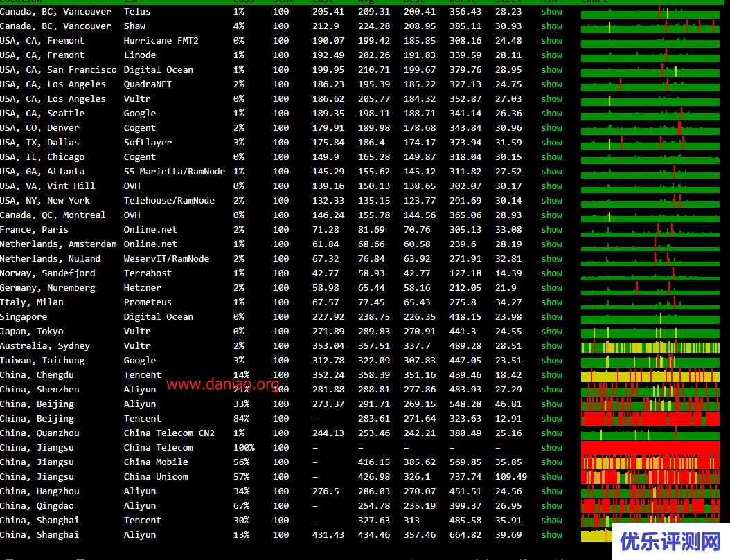Click the Beijing Tencent latency chart
The height and width of the screenshot is (560, 730).
point(650,419)
